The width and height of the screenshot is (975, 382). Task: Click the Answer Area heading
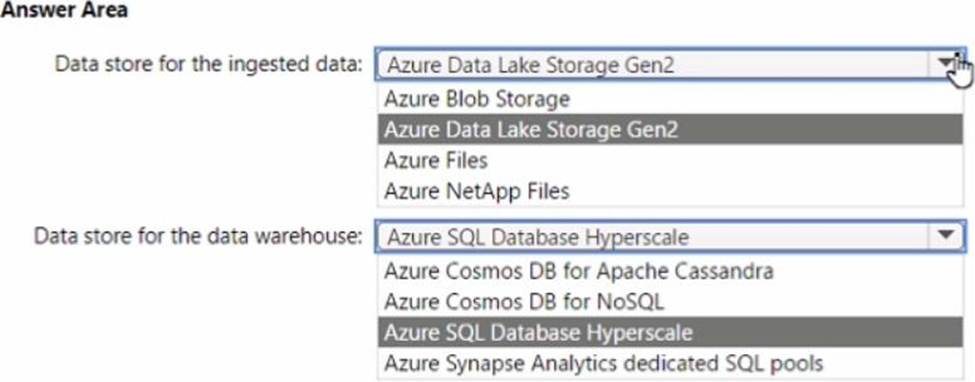coord(65,11)
